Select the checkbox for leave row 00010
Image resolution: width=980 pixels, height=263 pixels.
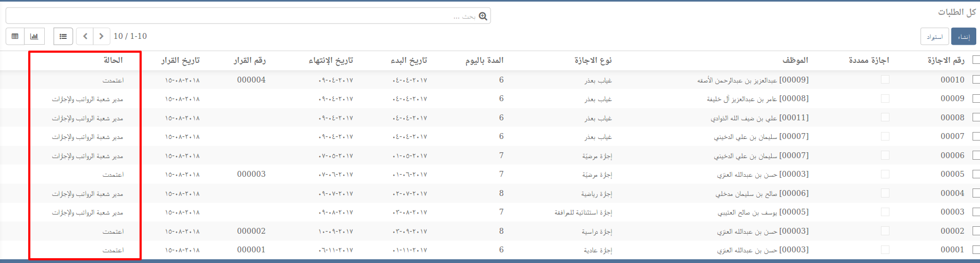coord(976,80)
